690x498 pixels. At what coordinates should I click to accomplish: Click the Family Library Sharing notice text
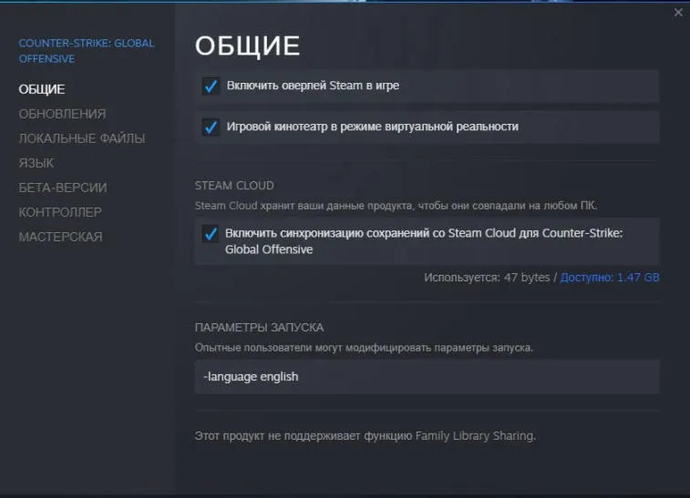[365, 436]
